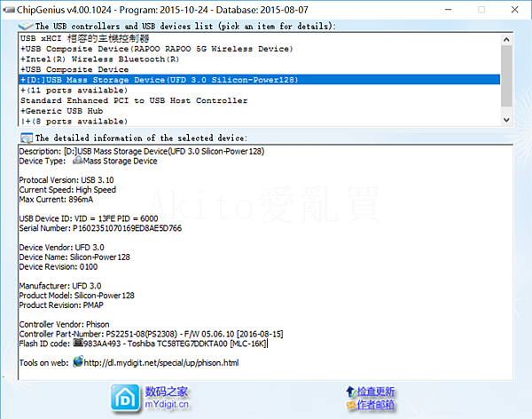Select the RAPOO 5G Wireless Device row

coord(260,49)
